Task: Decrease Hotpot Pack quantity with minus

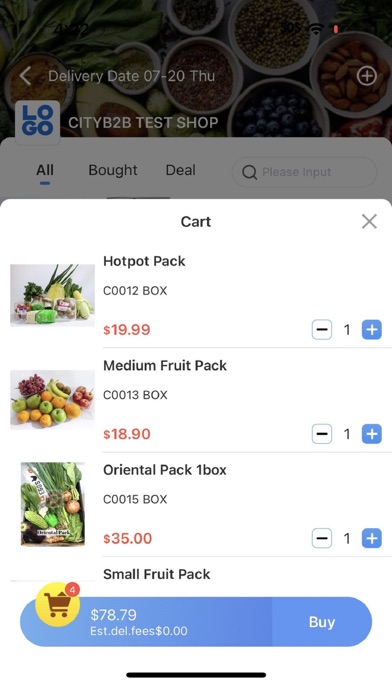Action: pos(322,330)
